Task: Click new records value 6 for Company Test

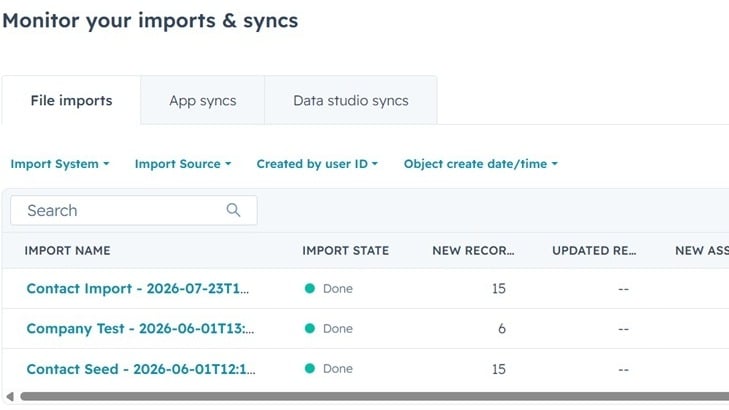Action: point(502,329)
